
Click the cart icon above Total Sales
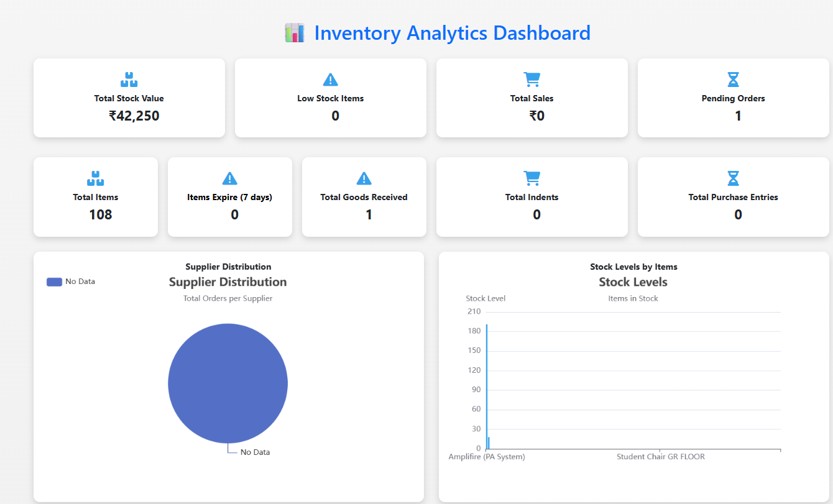pos(532,80)
